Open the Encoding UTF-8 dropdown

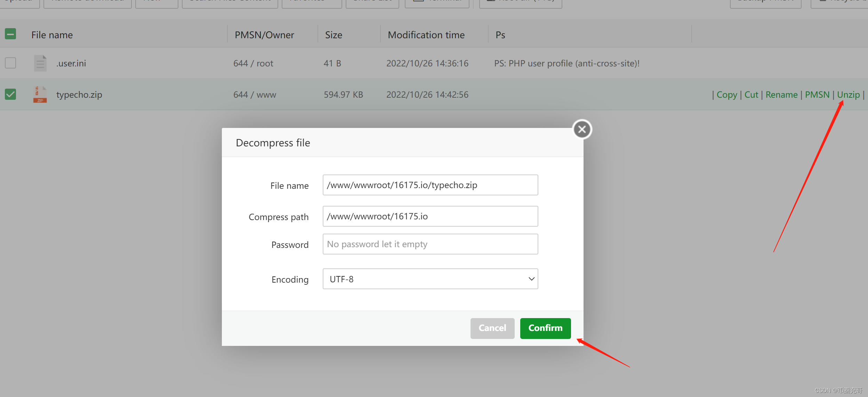430,279
